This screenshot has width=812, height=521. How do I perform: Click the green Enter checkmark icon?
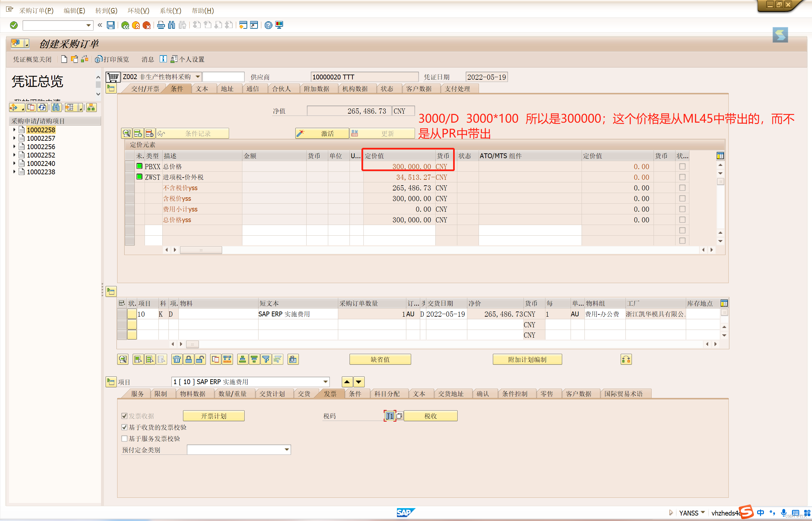coord(14,25)
